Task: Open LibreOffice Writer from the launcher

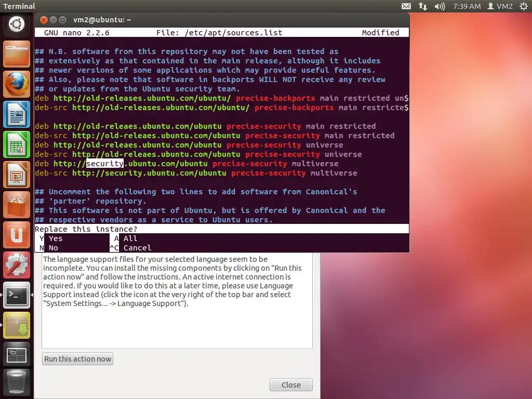Action: (16, 115)
